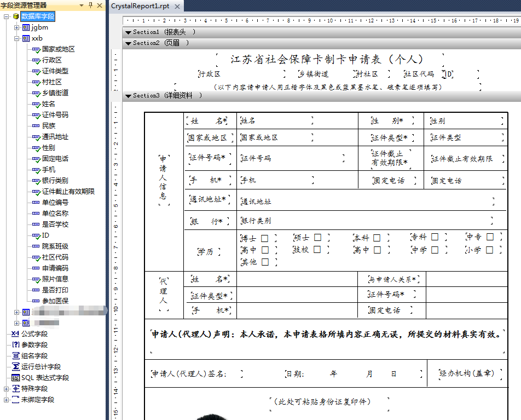Select the 证件类型 field icon in tree
Screen dimensions: 521x420
click(x=36, y=72)
